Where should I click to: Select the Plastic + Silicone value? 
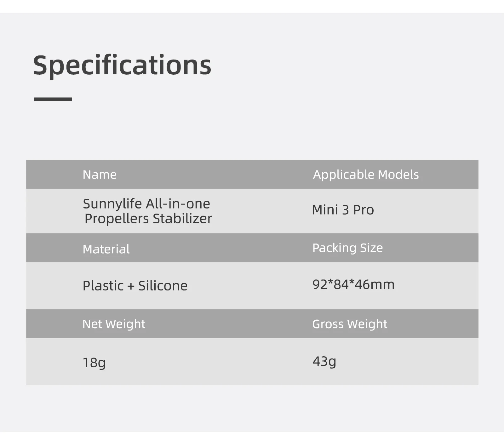coord(135,286)
